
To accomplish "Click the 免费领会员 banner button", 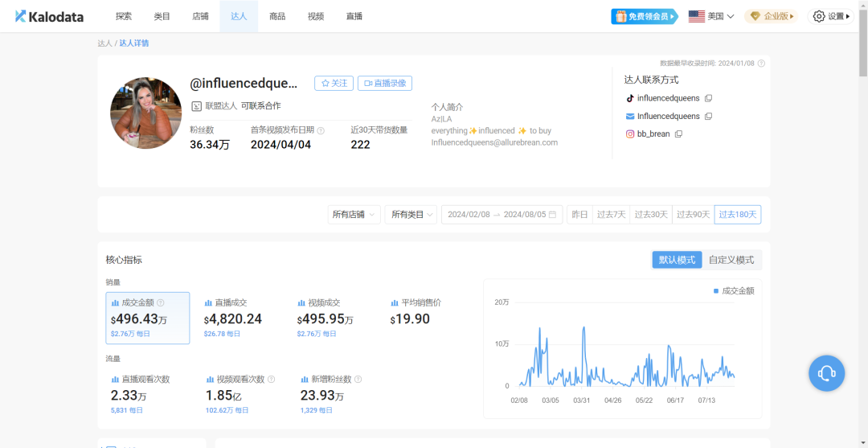I will (645, 16).
